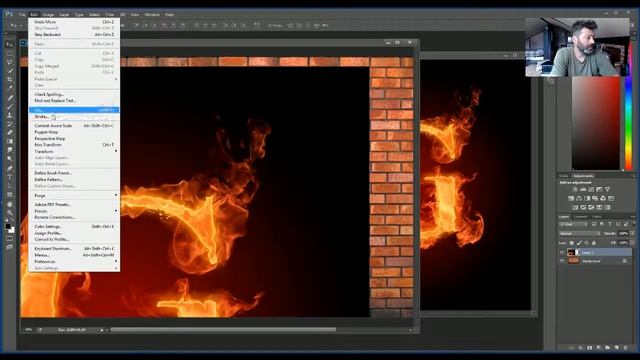Toggle type layer filter in Layers panel
The image size is (640, 360).
click(x=610, y=224)
